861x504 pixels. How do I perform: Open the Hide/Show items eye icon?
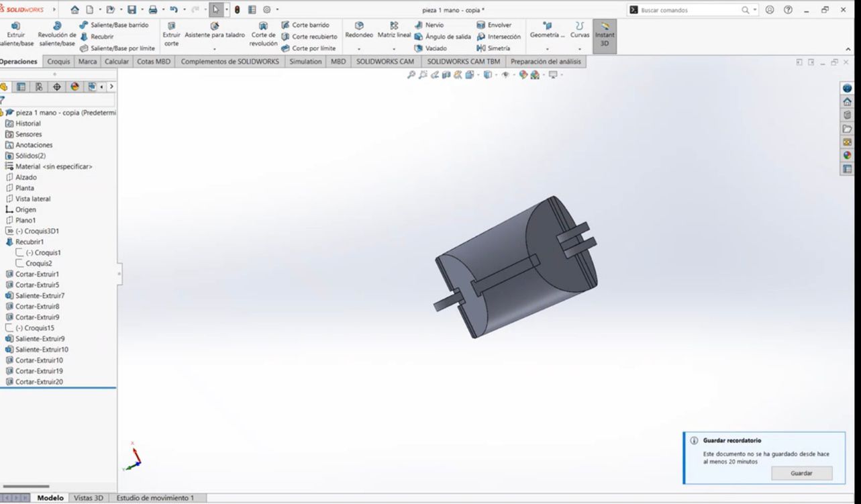(x=505, y=75)
